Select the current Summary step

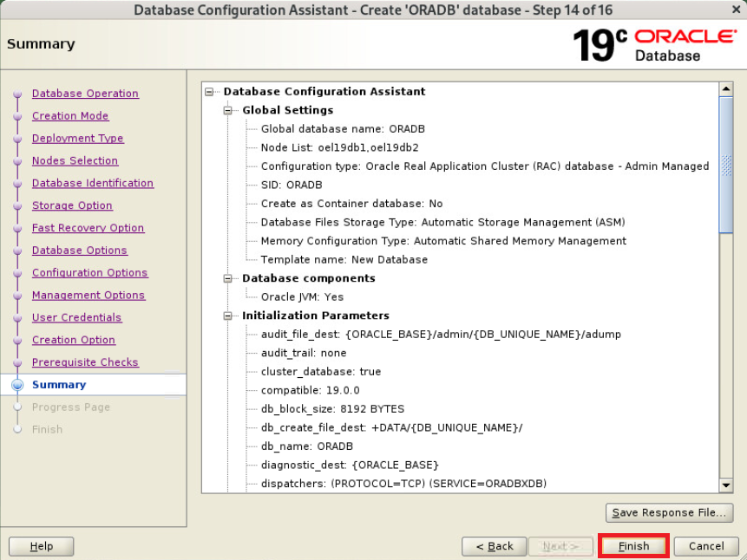click(x=59, y=384)
